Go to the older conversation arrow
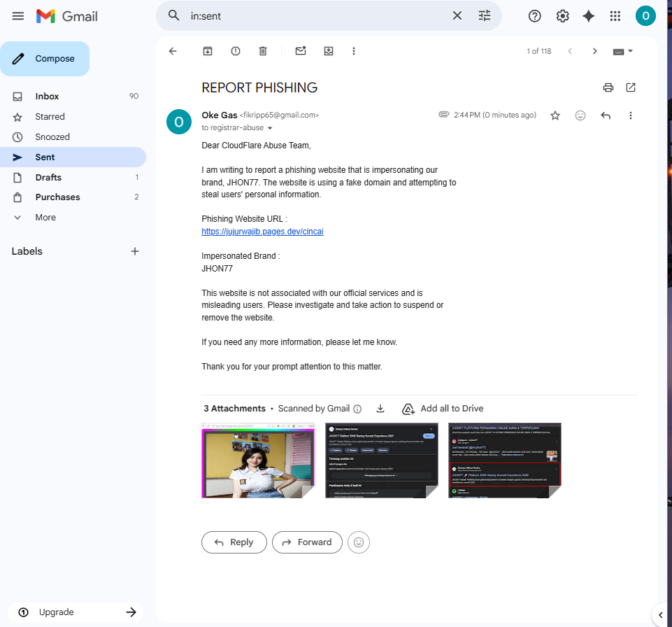This screenshot has width=672, height=627. (x=594, y=52)
